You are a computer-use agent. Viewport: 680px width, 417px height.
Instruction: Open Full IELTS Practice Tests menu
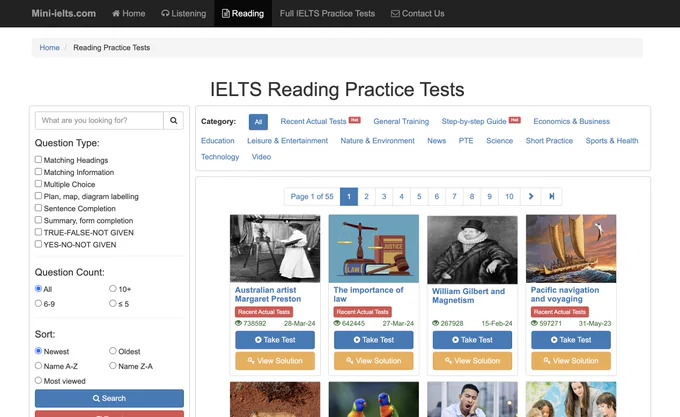(327, 13)
